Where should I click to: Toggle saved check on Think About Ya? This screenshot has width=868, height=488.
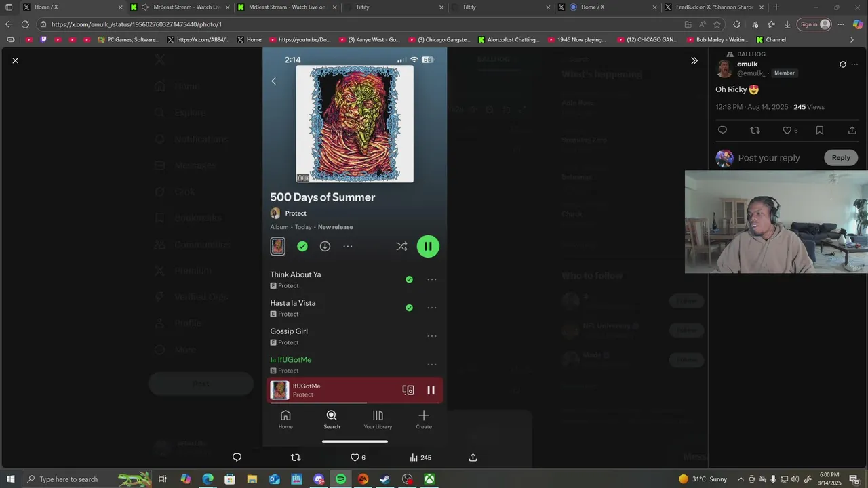point(409,279)
